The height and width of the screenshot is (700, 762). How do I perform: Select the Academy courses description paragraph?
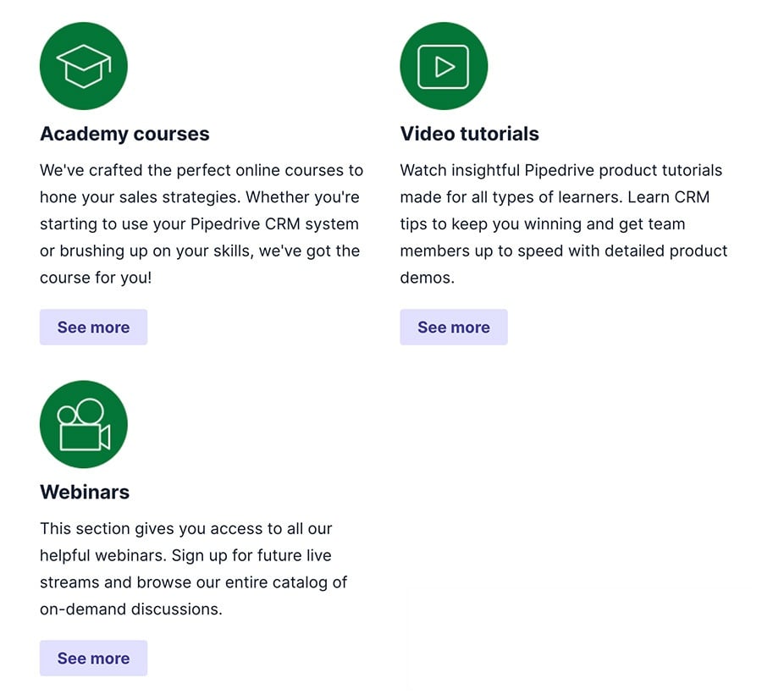pyautogui.click(x=201, y=223)
